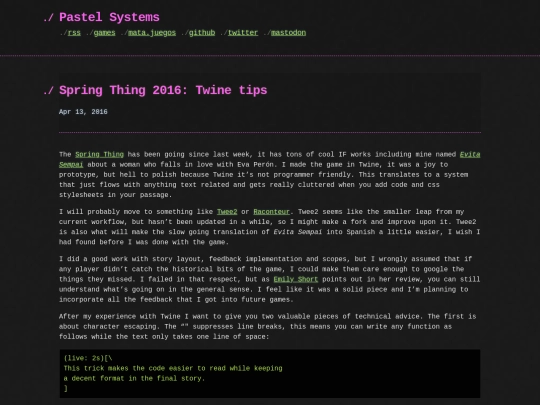Visit the twitter navigation link
The height and width of the screenshot is (405, 540).
point(243,33)
